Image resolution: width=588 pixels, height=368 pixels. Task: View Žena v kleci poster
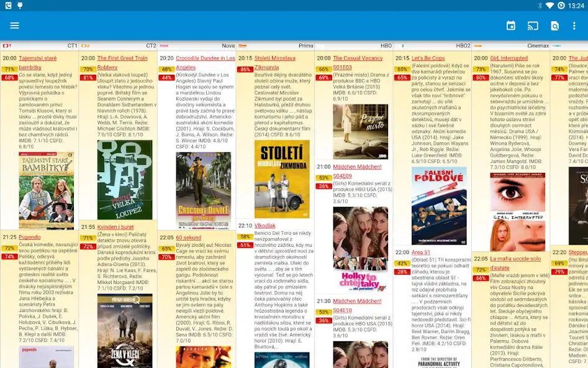(x=125, y=331)
